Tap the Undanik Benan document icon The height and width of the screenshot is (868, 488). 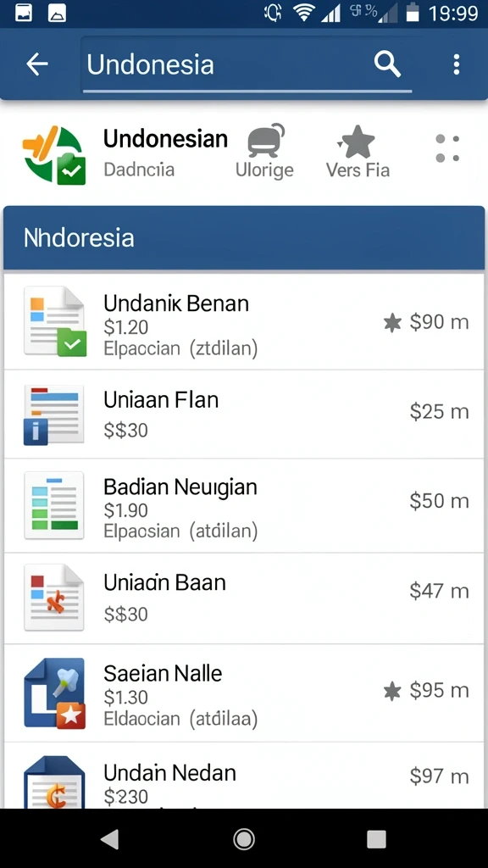[55, 321]
